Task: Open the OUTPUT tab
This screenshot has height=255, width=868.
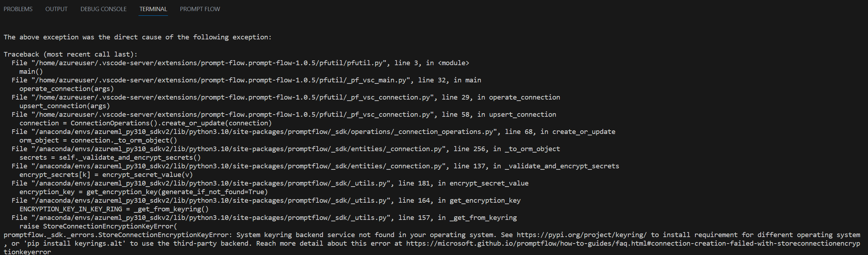Action: [56, 9]
